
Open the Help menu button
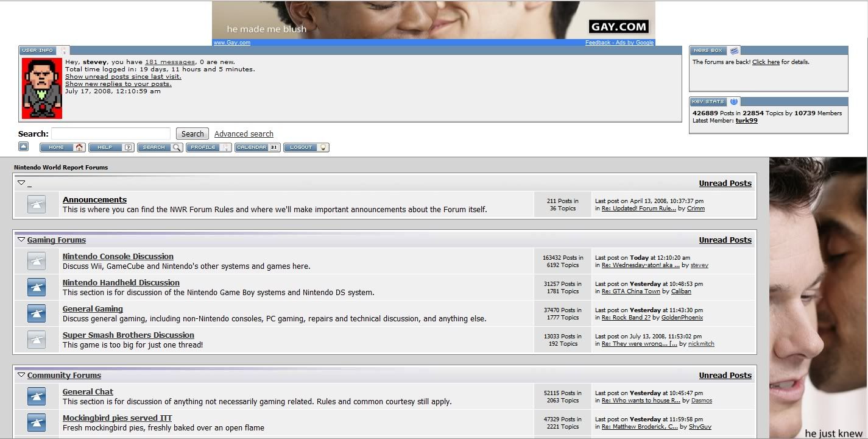111,148
